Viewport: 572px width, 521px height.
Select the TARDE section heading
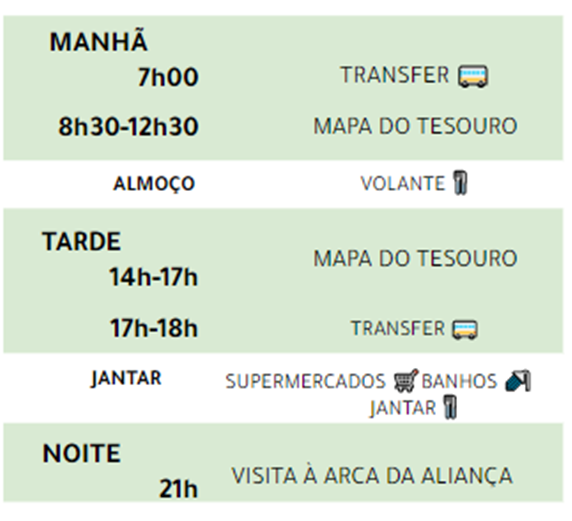pyautogui.click(x=81, y=241)
